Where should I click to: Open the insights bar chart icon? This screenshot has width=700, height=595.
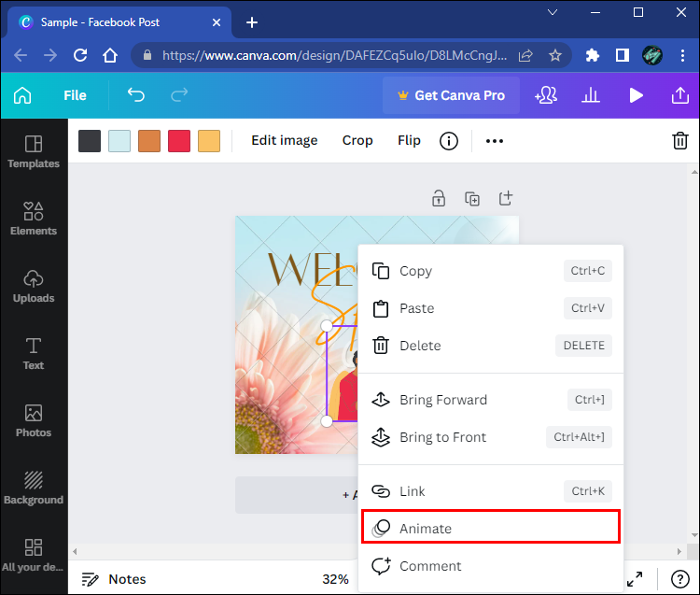click(590, 95)
